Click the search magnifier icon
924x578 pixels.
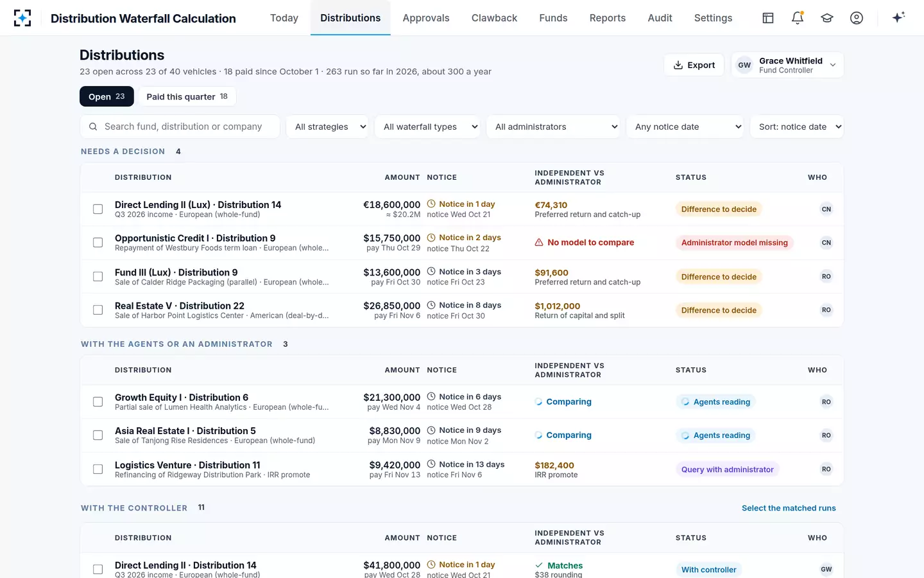[93, 127]
